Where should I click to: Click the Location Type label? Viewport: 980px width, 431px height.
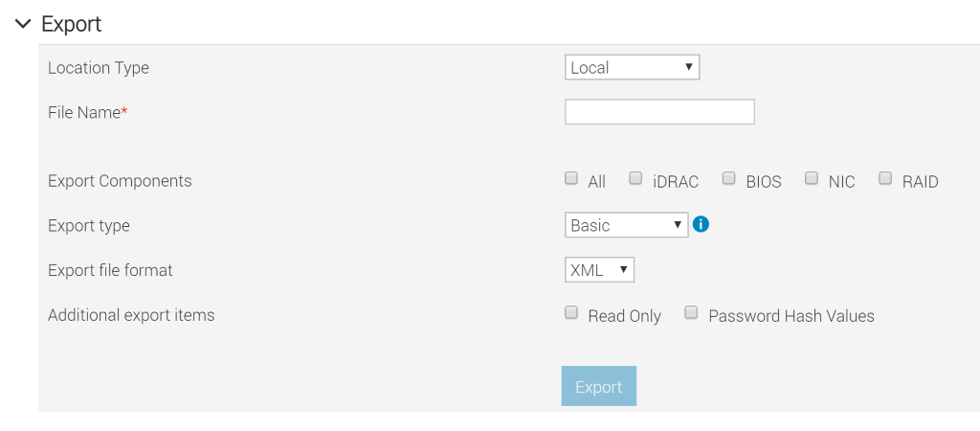pyautogui.click(x=99, y=68)
